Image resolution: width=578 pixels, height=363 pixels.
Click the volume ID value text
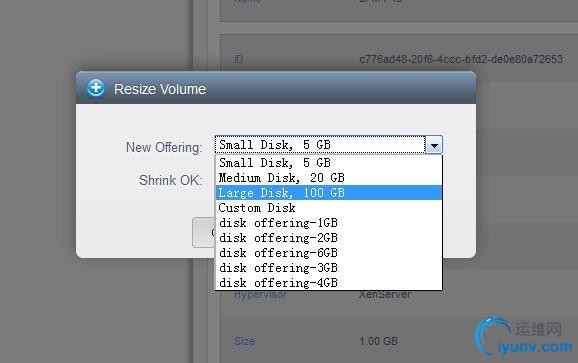461,59
